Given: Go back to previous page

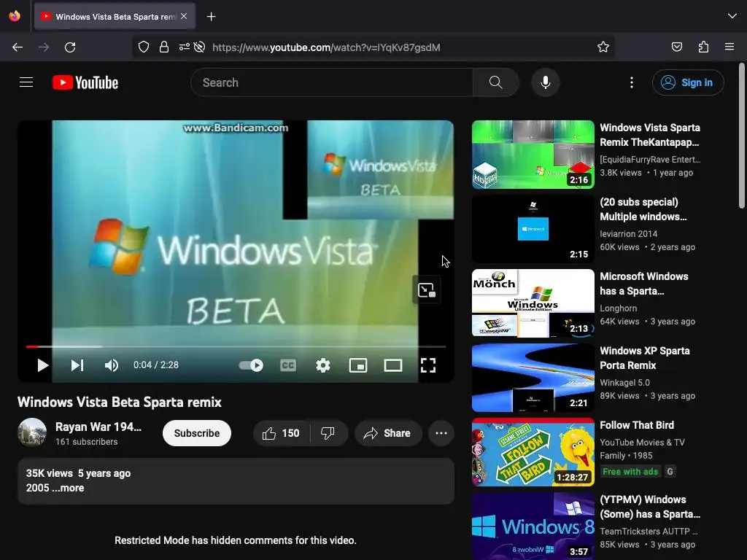Looking at the screenshot, I should click(18, 47).
